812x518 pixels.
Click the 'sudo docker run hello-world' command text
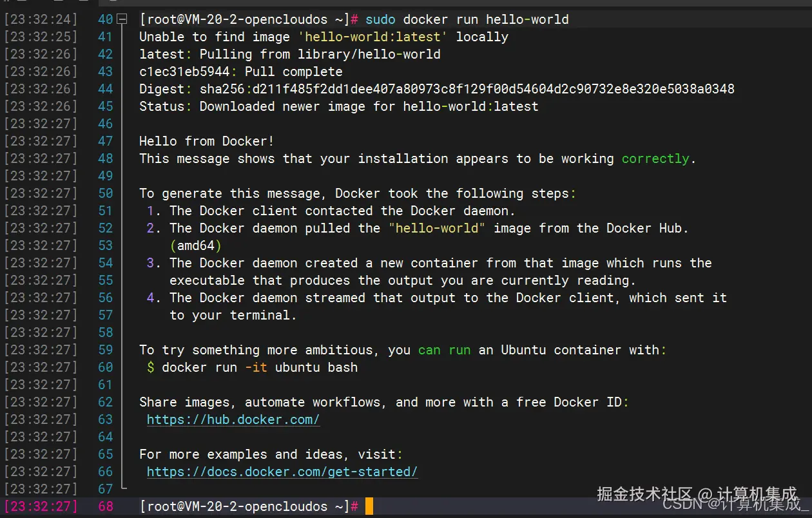[467, 19]
